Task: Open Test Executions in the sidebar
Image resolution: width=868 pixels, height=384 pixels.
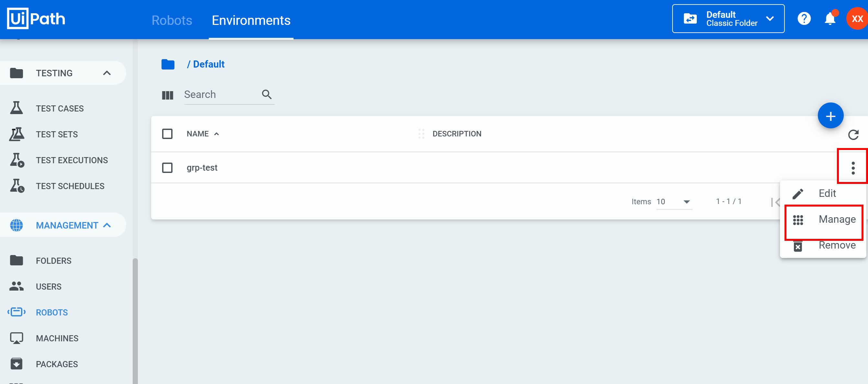Action: pos(72,160)
